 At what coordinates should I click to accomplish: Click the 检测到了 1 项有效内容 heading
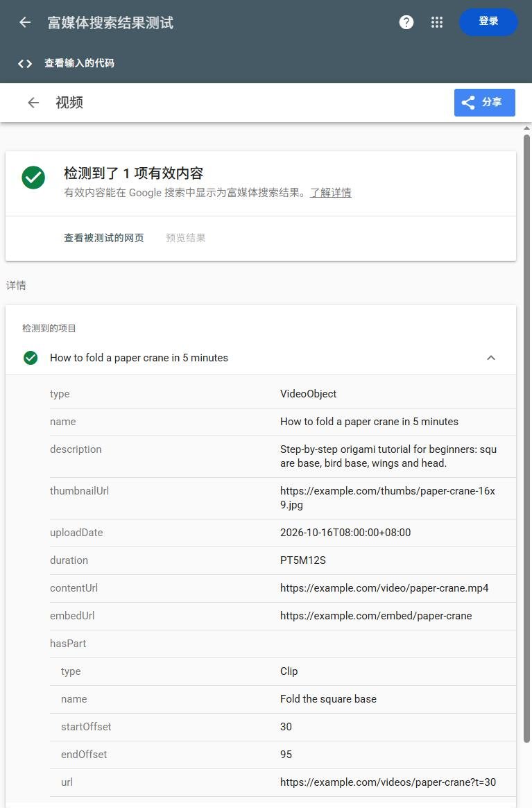click(133, 173)
